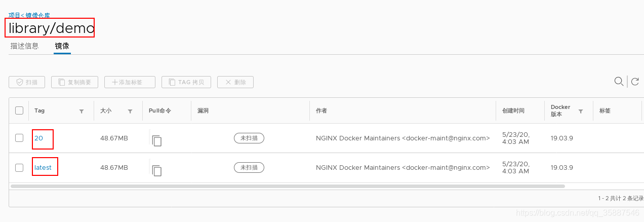
Task: Copy pull command for tag 20
Action: [157, 140]
